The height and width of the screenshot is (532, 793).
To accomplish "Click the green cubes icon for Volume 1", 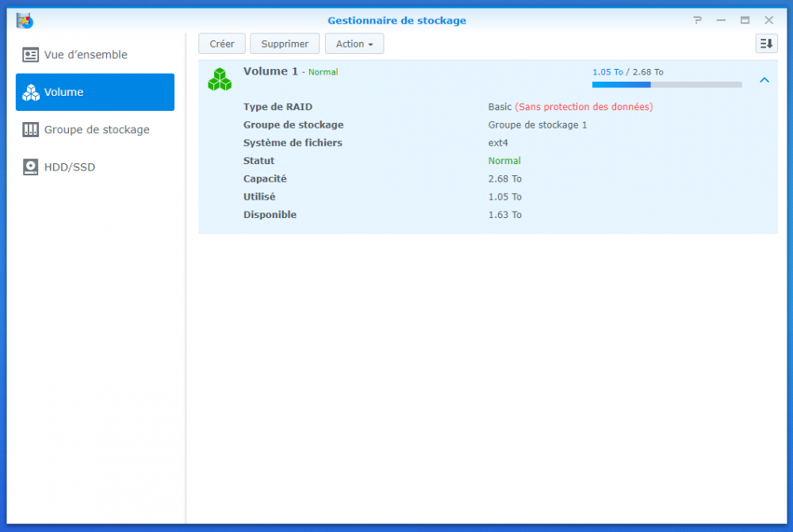I will (220, 79).
